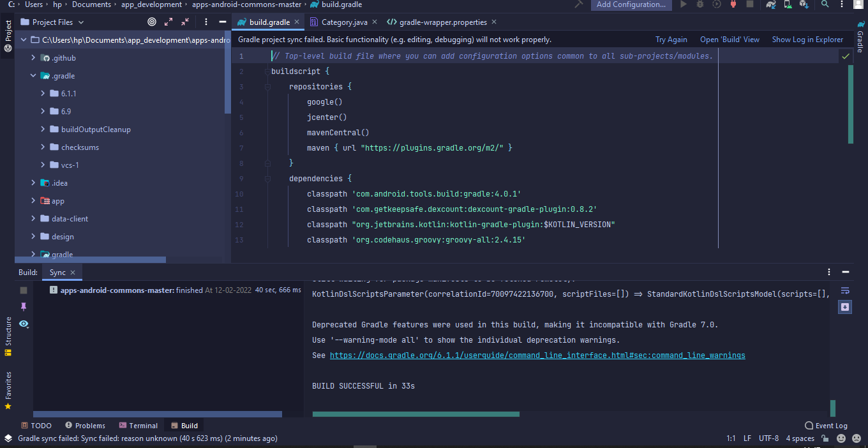
Task: Toggle soft-wrap in Build output
Action: pos(845,290)
